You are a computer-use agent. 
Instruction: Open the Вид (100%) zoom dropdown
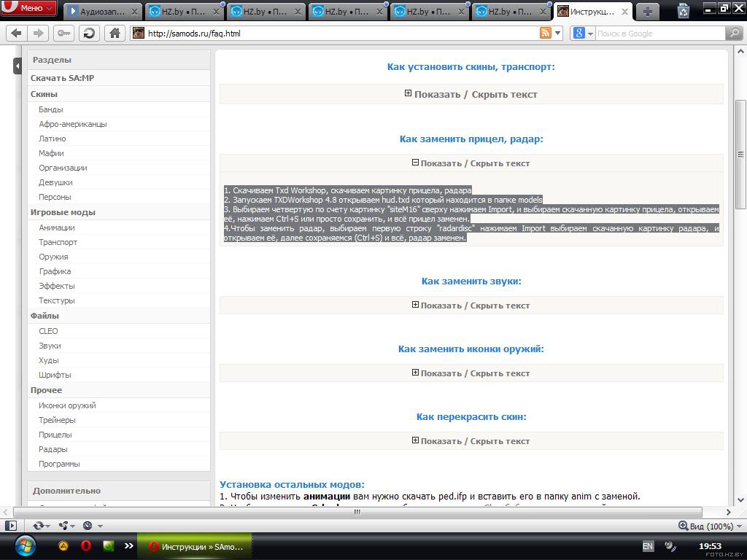point(710,526)
